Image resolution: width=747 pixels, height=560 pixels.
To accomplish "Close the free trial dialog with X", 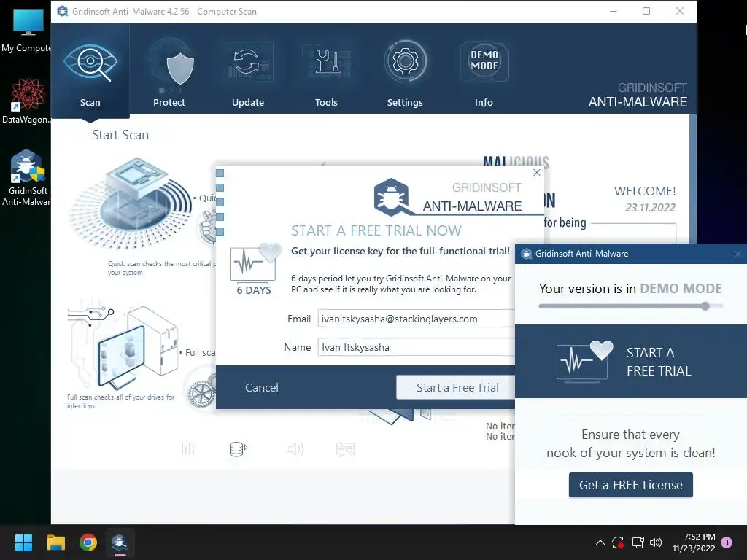I will [537, 172].
